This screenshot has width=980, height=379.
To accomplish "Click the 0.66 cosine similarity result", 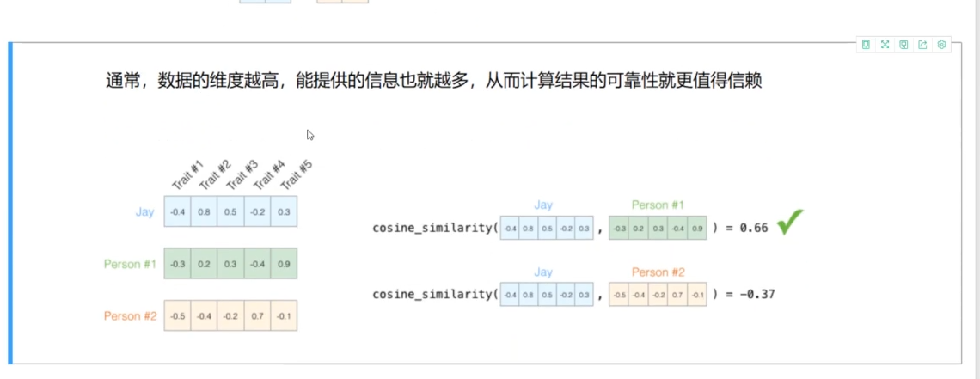I will click(x=753, y=229).
